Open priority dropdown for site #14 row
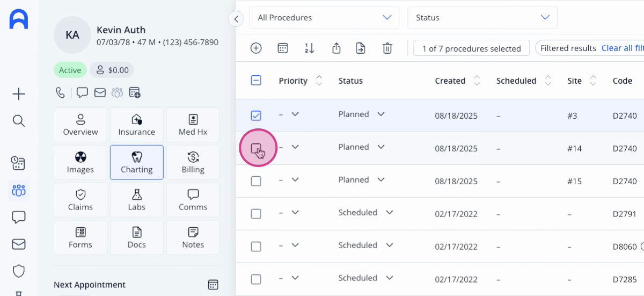This screenshot has height=296, width=644. (x=295, y=147)
